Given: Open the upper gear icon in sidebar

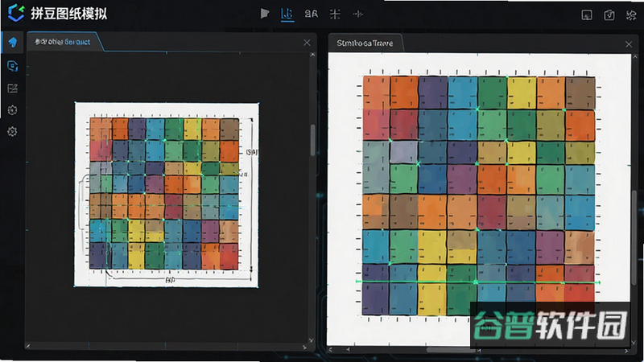Looking at the screenshot, I should click(x=12, y=110).
